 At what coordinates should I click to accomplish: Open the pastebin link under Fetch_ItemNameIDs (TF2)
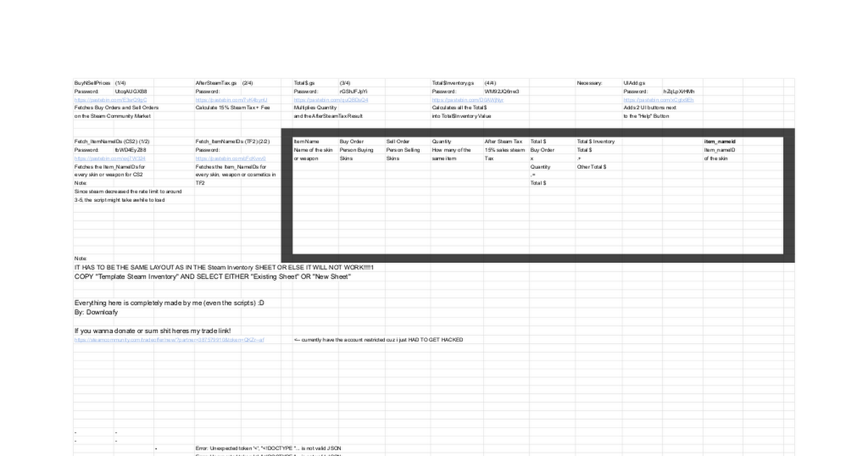click(231, 159)
